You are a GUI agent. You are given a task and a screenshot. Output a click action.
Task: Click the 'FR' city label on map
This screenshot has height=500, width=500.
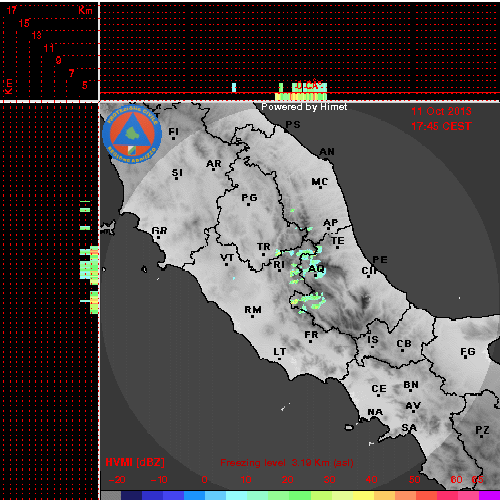pyautogui.click(x=311, y=334)
